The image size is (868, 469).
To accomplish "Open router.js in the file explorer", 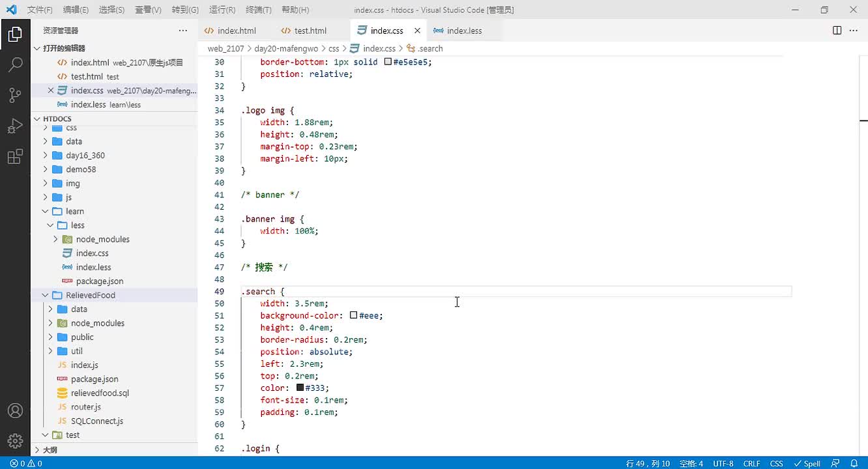I will [x=85, y=407].
